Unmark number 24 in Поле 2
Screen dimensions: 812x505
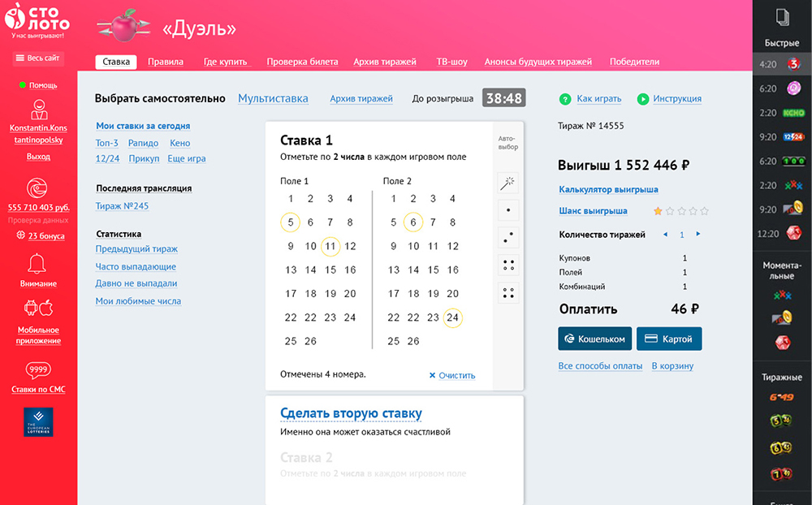pyautogui.click(x=453, y=317)
